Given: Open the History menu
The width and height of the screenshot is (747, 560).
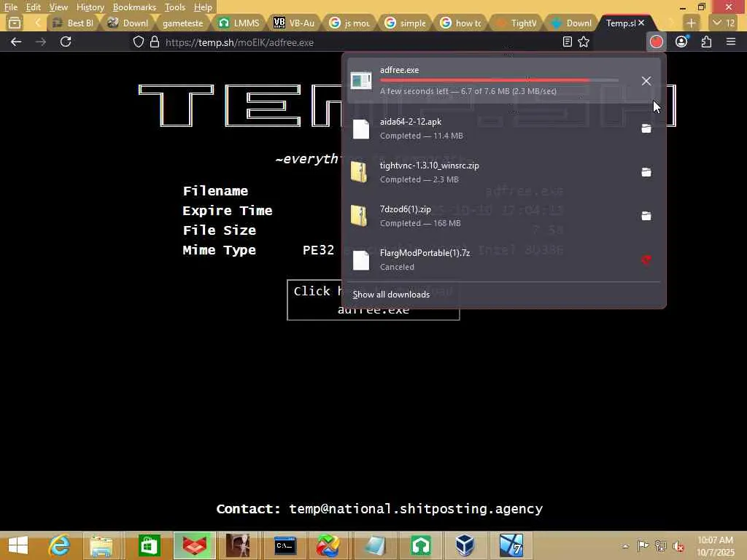Looking at the screenshot, I should [90, 7].
